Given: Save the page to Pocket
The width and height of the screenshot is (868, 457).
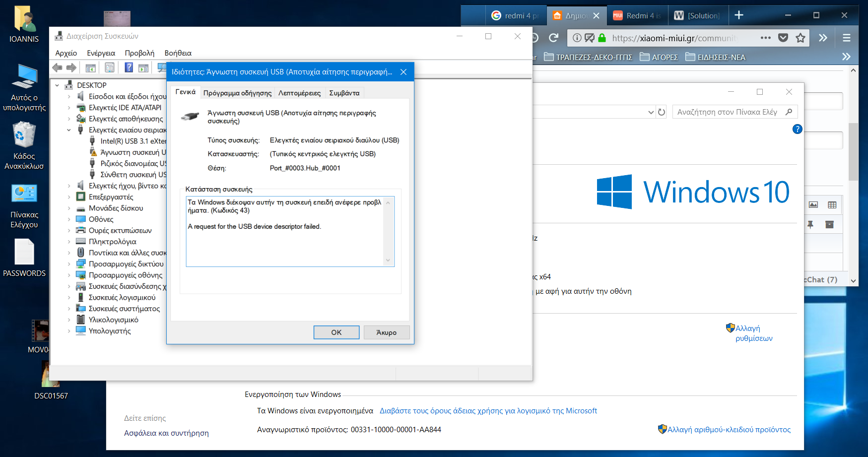Looking at the screenshot, I should (x=783, y=38).
